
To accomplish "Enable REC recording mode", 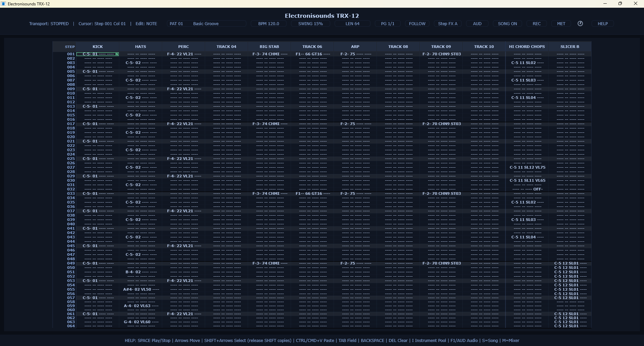I will 537,23.
